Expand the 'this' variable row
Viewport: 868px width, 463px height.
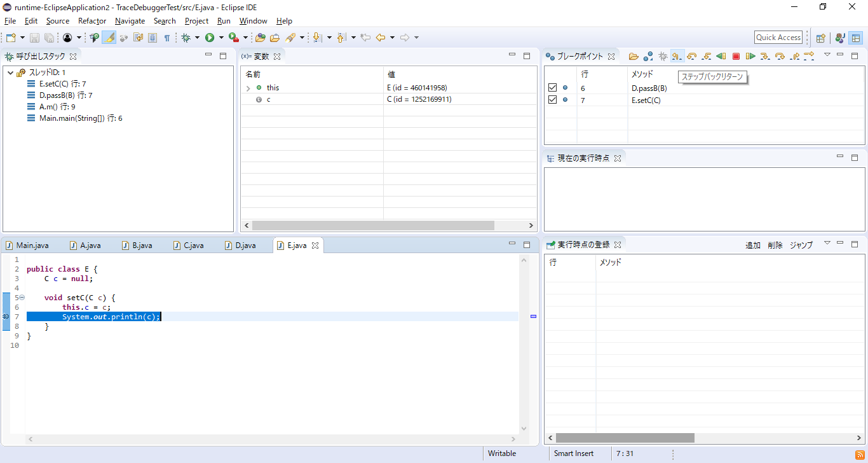tap(248, 88)
